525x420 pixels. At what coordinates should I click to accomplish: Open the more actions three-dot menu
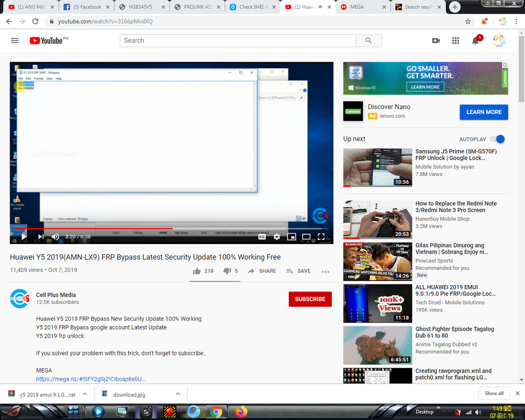325,271
